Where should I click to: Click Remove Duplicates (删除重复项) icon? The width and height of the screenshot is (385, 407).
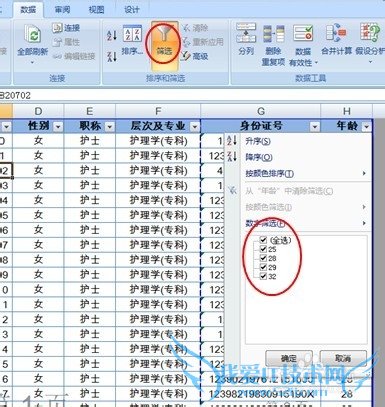(273, 34)
